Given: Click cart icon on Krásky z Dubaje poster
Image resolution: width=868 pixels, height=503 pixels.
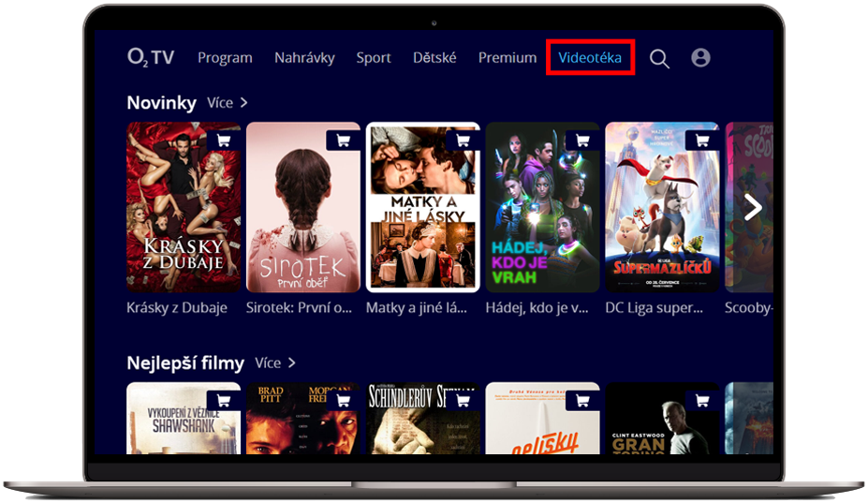Looking at the screenshot, I should (x=223, y=141).
